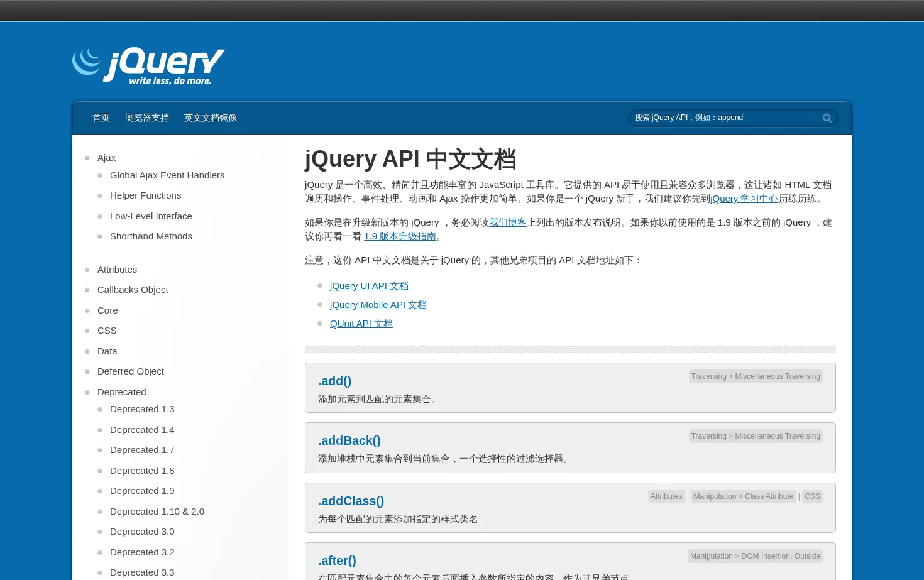This screenshot has width=924, height=580.
Task: Open the CSS category in sidebar
Action: 107,331
